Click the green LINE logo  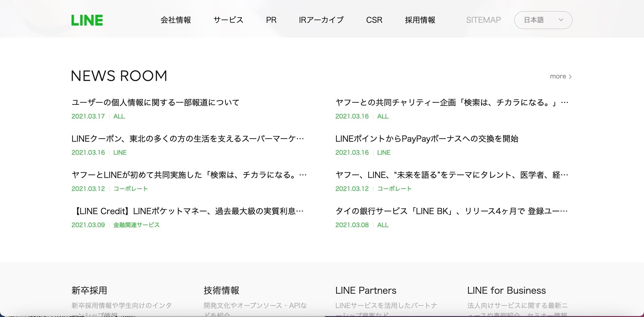87,20
